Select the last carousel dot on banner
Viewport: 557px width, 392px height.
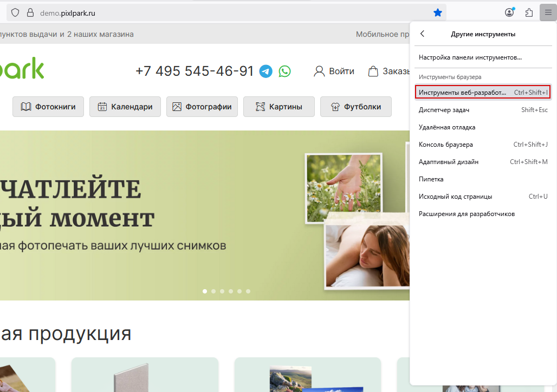point(248,291)
